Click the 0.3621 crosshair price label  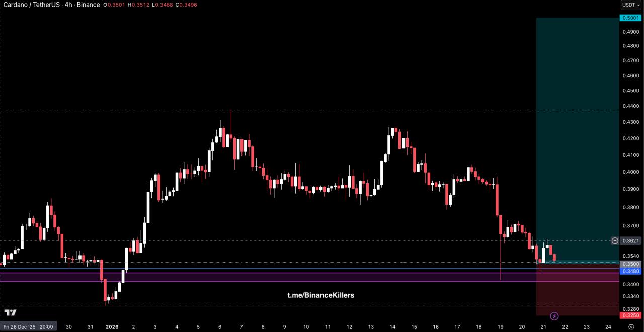pyautogui.click(x=631, y=241)
